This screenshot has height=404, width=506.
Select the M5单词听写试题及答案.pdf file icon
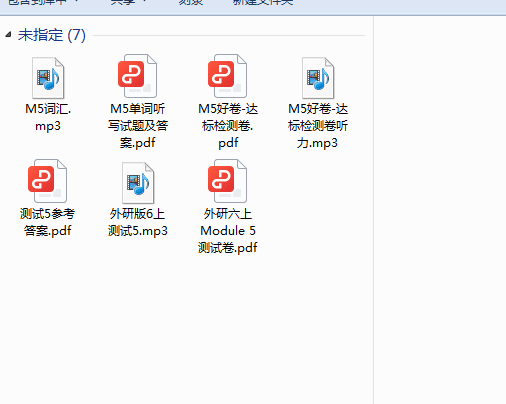pos(137,76)
